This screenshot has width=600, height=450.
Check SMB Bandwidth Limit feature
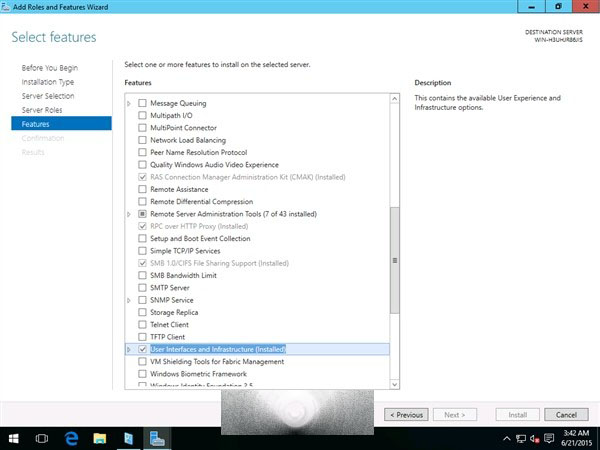pos(142,275)
